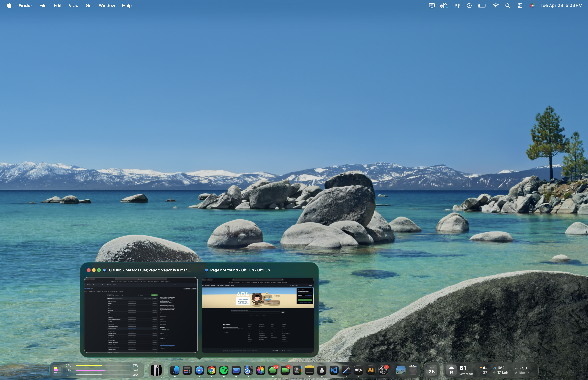Open Visual Studio Code from Dock
Screen dimensions: 588x380
(334, 370)
